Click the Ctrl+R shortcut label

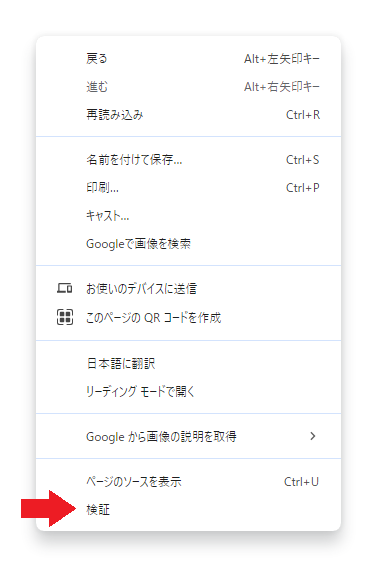(x=303, y=115)
